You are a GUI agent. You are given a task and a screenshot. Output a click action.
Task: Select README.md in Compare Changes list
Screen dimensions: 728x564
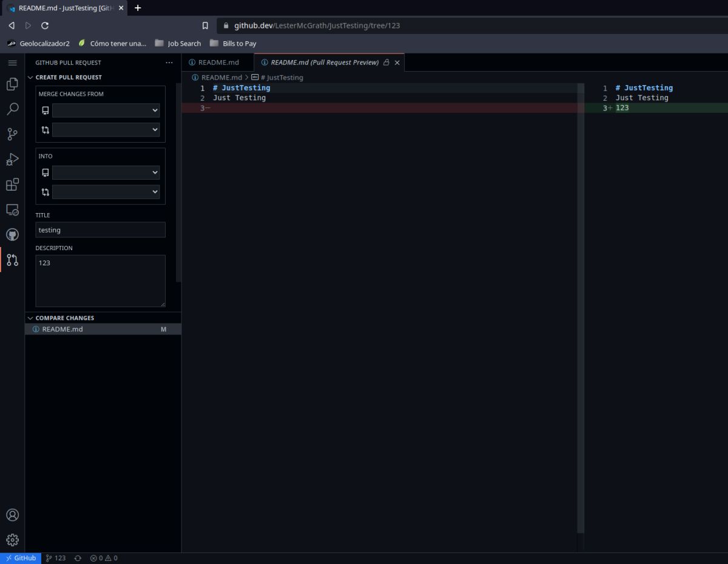point(103,329)
